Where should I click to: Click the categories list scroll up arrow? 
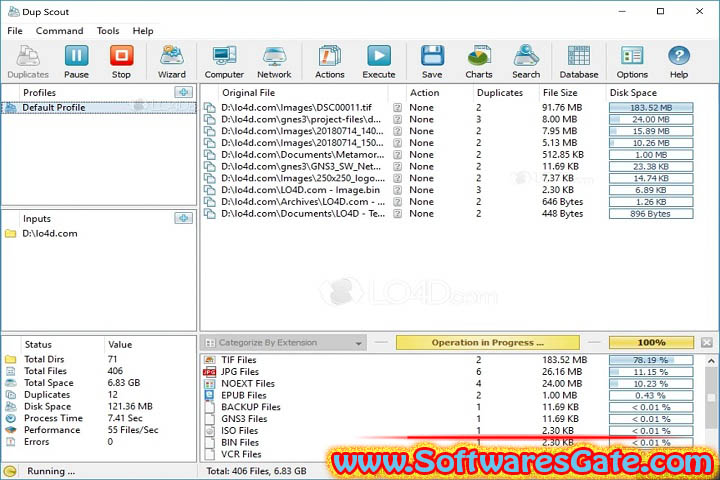(711, 361)
